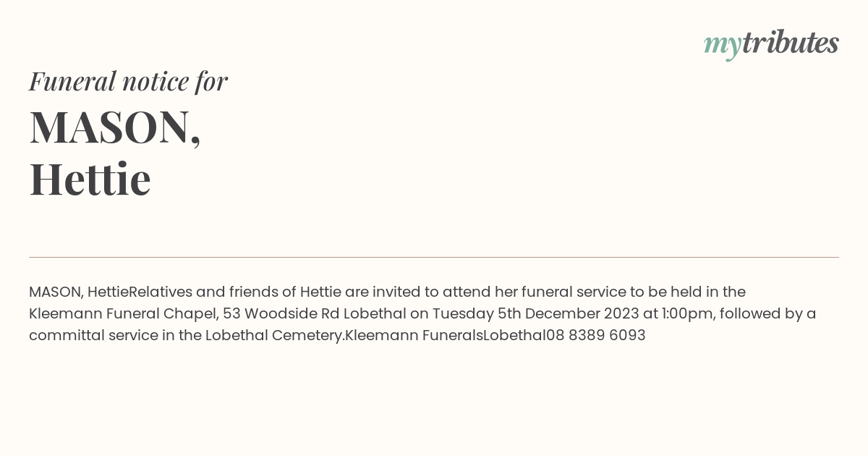Click "Lobethal Cemetery" in the notice text
Image resolution: width=868 pixels, height=456 pixels.
(274, 335)
